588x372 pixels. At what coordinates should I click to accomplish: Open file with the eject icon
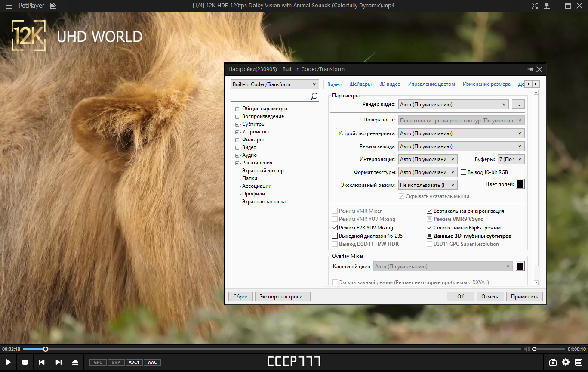click(x=75, y=362)
